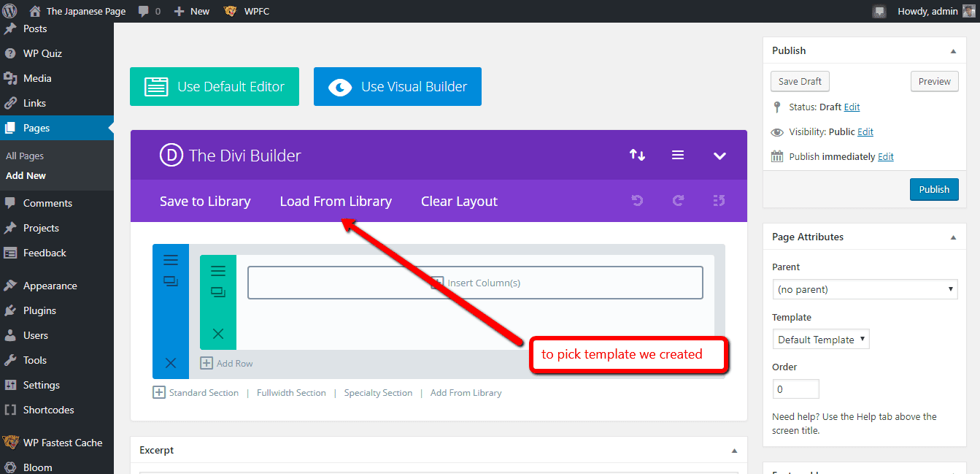Open Users sidebar menu
The width and height of the screenshot is (980, 474).
pos(36,335)
